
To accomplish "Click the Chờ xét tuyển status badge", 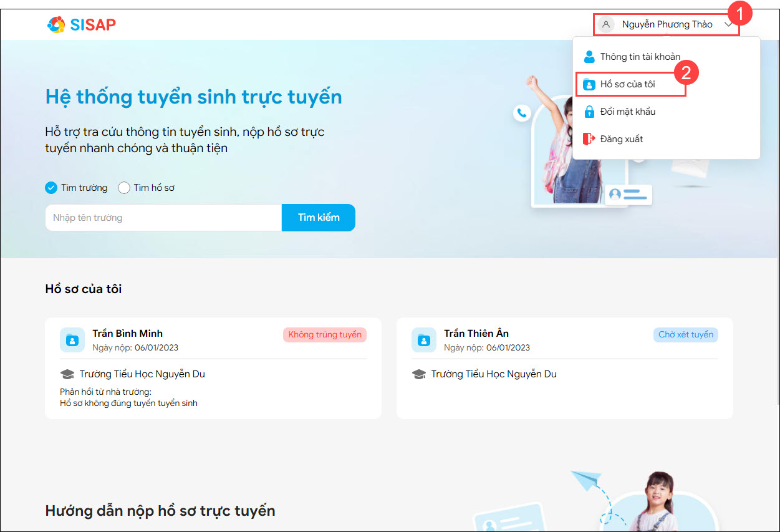I will click(x=686, y=335).
